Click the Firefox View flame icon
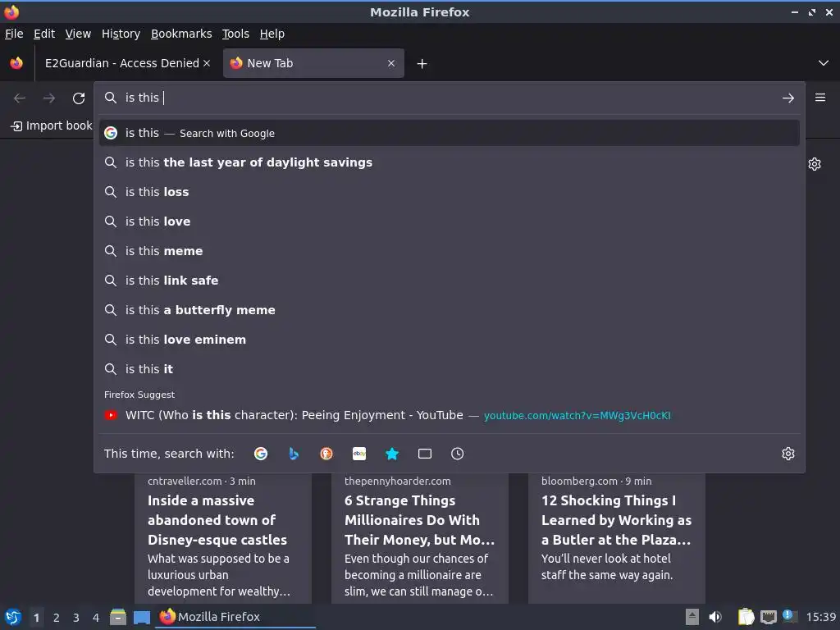840x630 pixels. coord(16,63)
